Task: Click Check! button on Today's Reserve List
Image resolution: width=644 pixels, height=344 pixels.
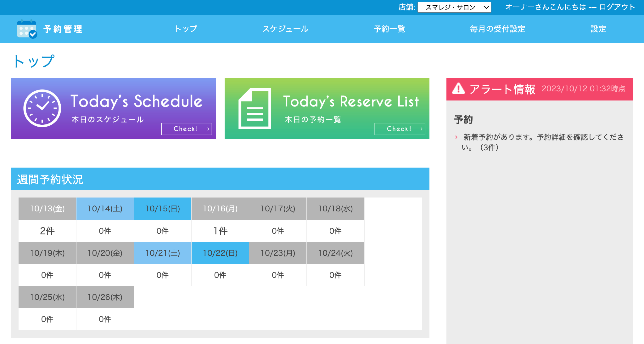Action: [x=400, y=129]
